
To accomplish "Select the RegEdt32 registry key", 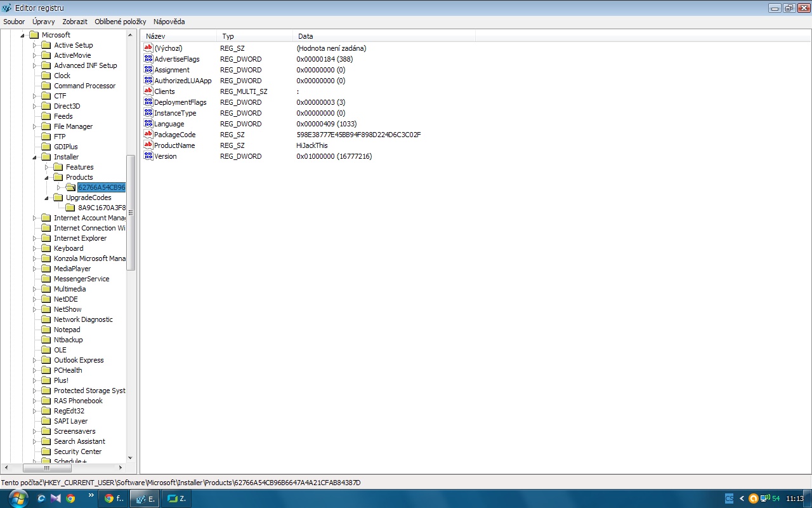I will pyautogui.click(x=69, y=411).
